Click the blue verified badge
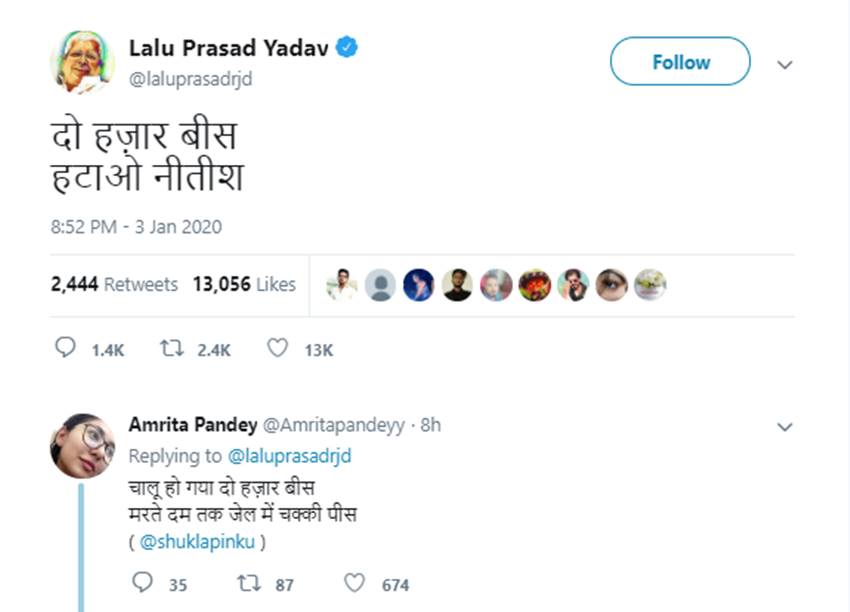Screen dimensions: 850x612 pyautogui.click(x=347, y=46)
